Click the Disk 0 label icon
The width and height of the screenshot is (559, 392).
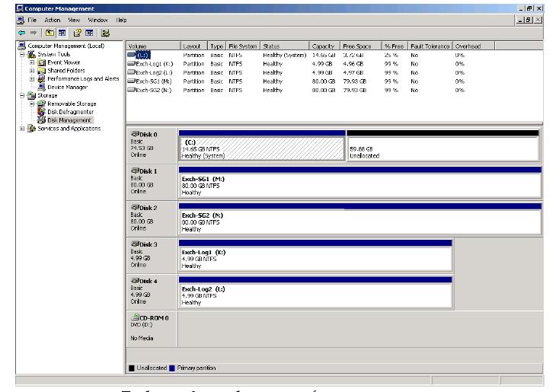coord(136,133)
